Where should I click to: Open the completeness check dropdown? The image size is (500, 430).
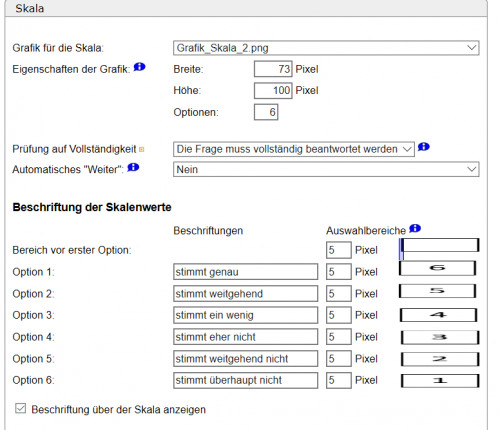coord(294,149)
